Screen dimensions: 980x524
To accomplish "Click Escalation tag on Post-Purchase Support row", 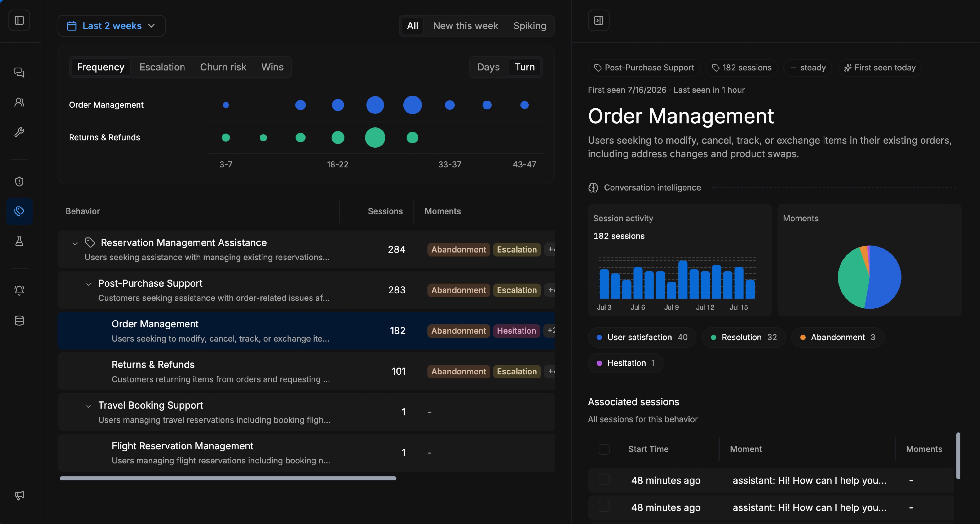I will pos(517,290).
